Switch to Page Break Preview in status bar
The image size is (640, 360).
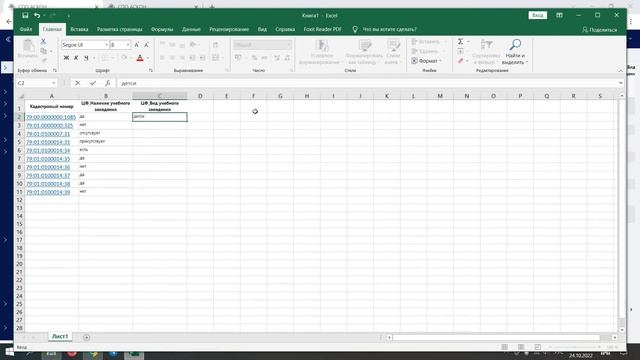click(x=538, y=347)
